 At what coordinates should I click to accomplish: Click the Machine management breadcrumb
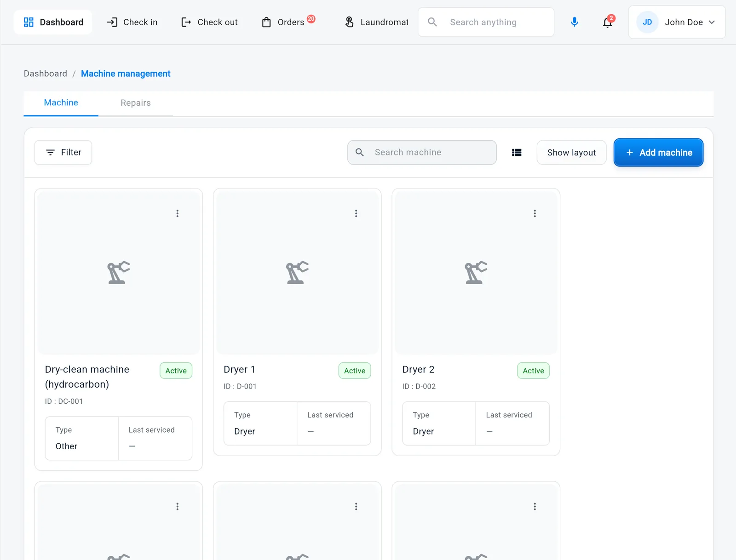click(x=126, y=74)
